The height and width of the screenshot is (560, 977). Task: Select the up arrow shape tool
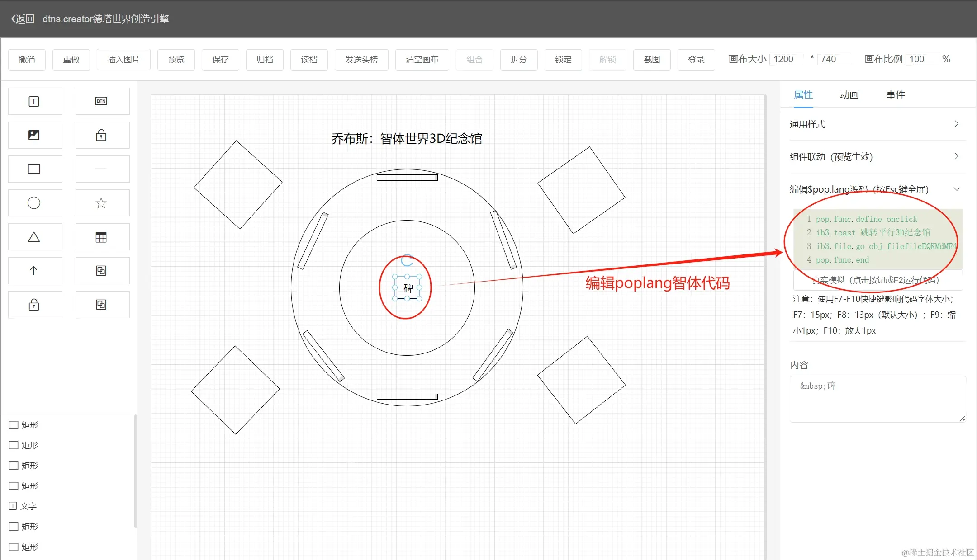[34, 271]
